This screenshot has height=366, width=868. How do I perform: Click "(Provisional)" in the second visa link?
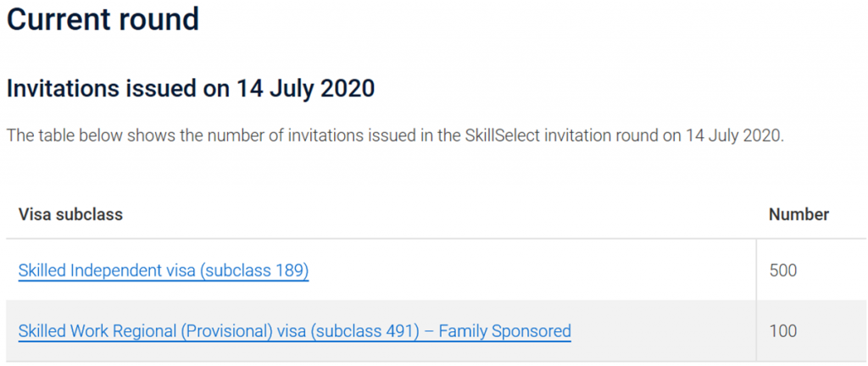click(225, 330)
